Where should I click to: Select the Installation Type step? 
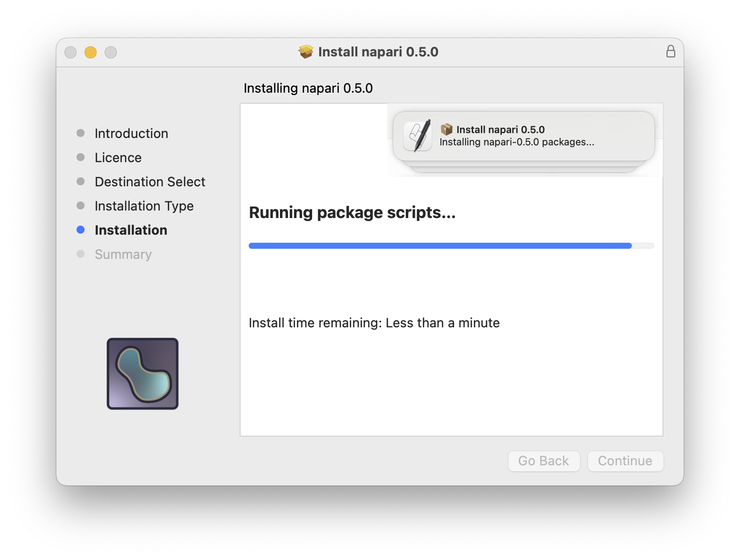(144, 205)
